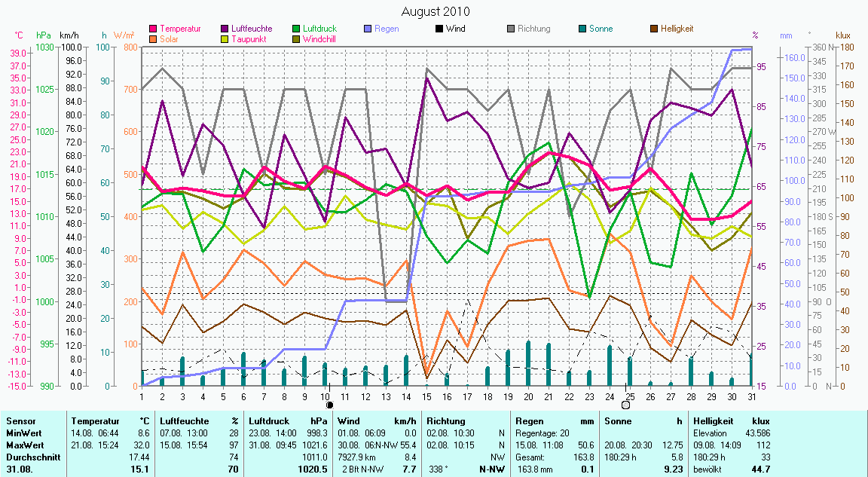
Task: Click the klux axis unit label
Action: [x=843, y=35]
